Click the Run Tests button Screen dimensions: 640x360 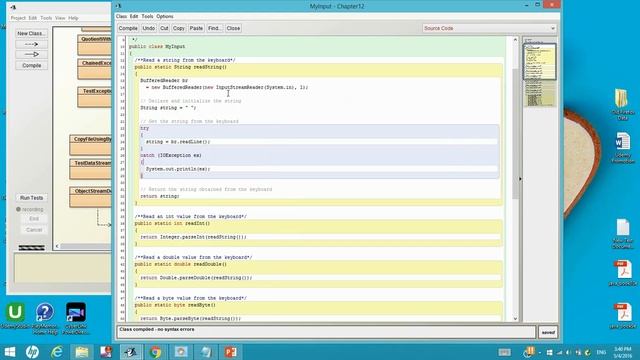[x=31, y=198]
